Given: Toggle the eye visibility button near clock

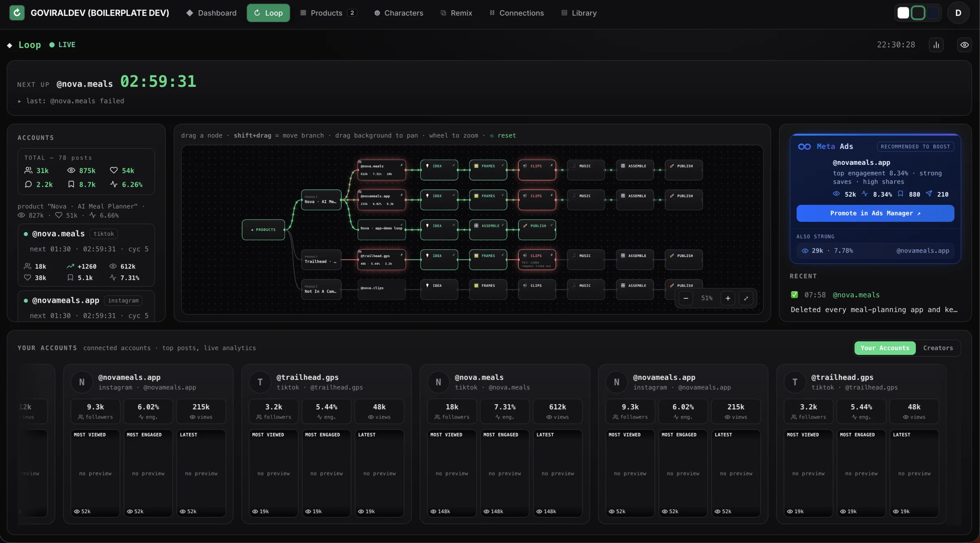Looking at the screenshot, I should click(x=964, y=45).
